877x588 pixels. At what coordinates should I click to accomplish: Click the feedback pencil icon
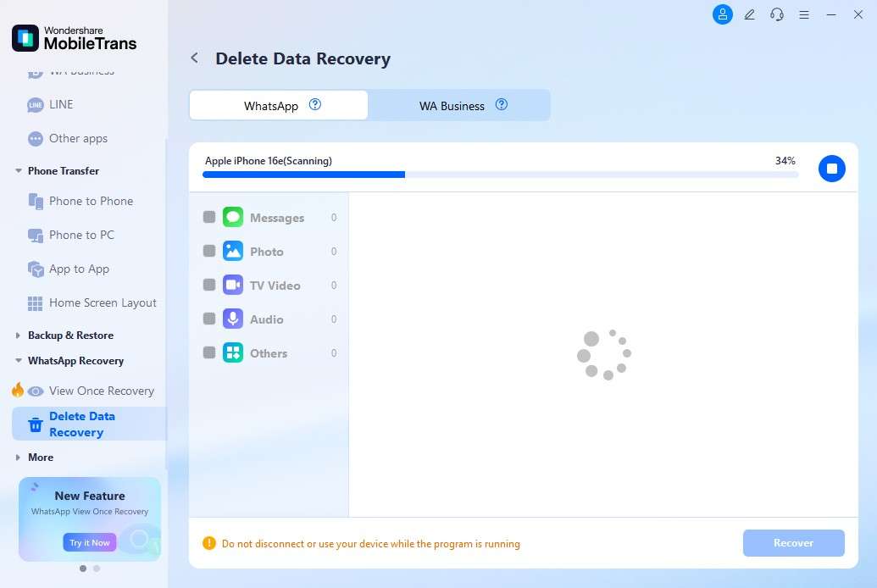749,14
